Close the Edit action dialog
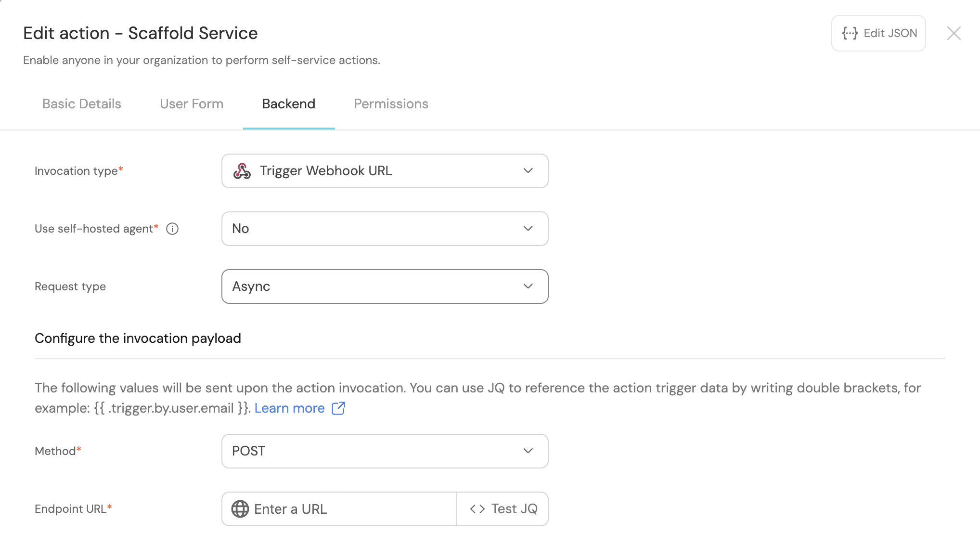The image size is (980, 546). (954, 33)
